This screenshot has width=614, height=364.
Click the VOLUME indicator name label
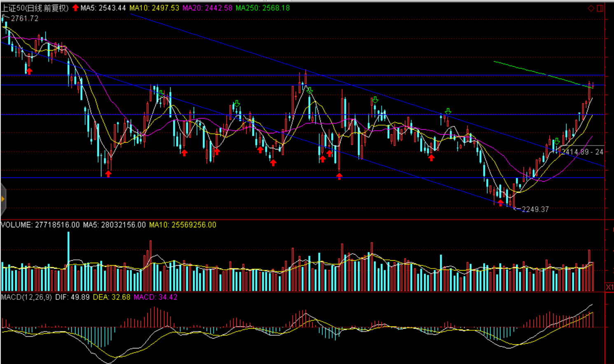point(16,225)
